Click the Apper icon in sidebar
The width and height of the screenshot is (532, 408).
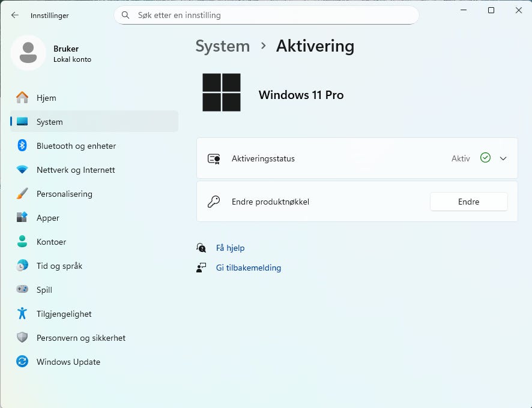pos(22,218)
